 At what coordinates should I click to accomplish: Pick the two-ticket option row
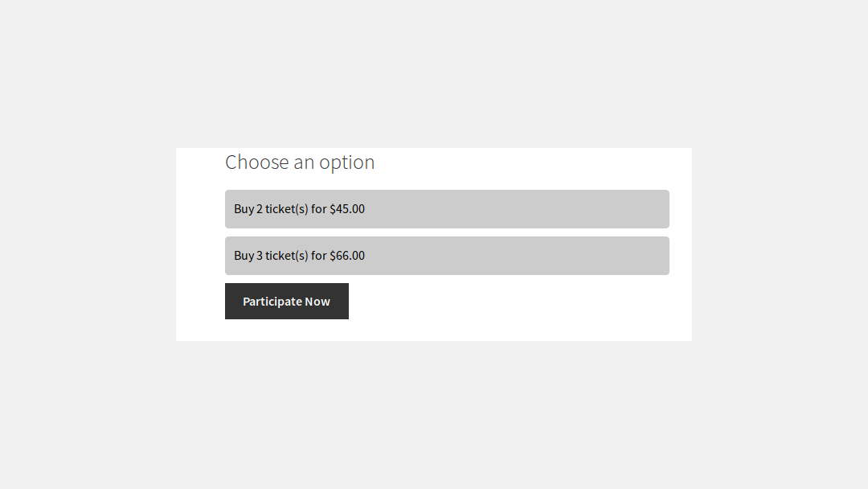click(x=447, y=209)
